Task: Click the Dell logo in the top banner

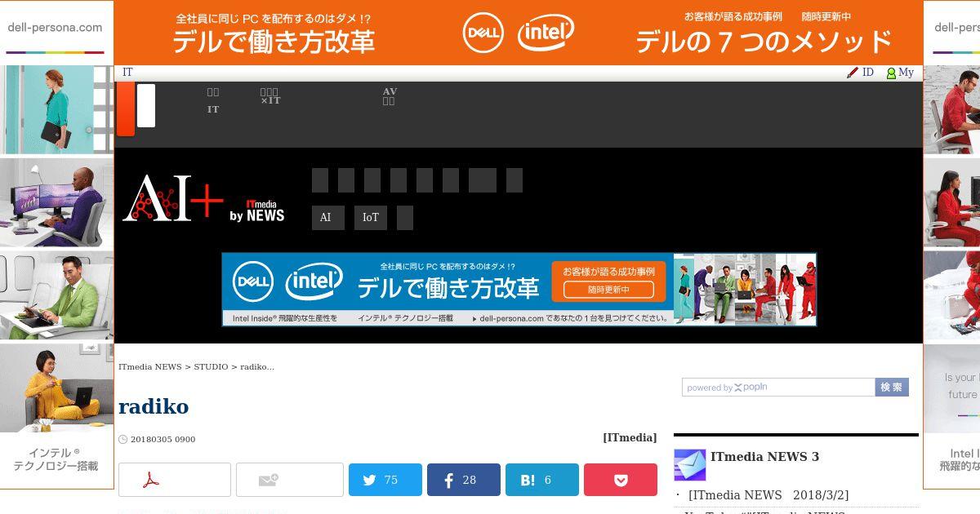Action: pos(483,33)
